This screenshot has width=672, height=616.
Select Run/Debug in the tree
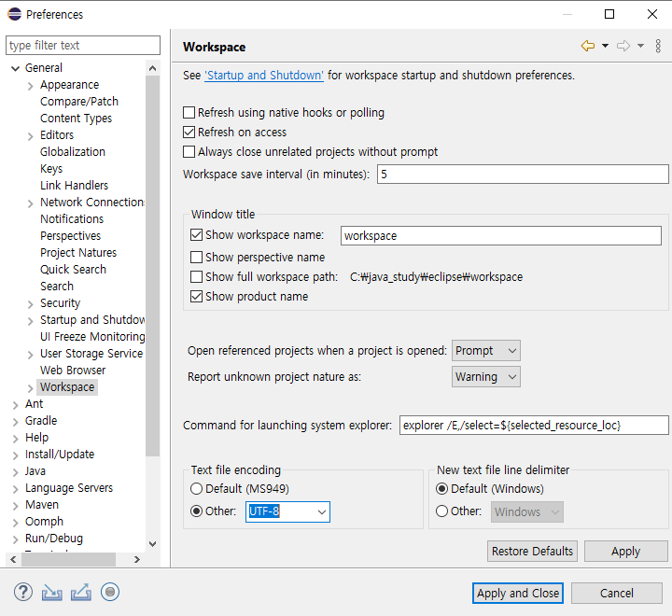54,538
